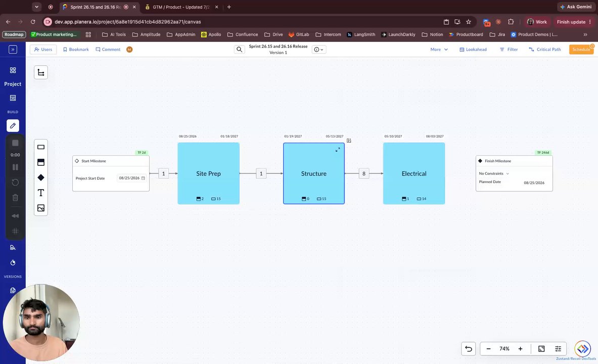
Task: Click the Project Start Date field
Action: pyautogui.click(x=132, y=178)
